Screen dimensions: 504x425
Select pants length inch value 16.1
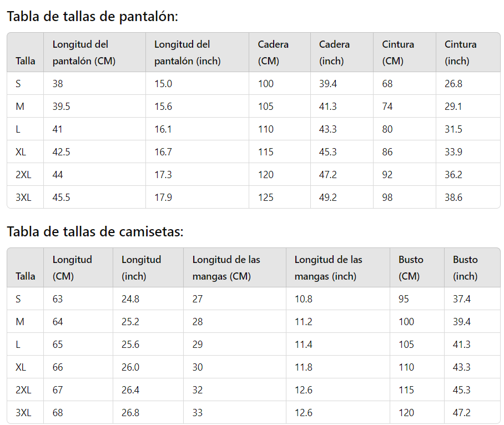pyautogui.click(x=163, y=129)
